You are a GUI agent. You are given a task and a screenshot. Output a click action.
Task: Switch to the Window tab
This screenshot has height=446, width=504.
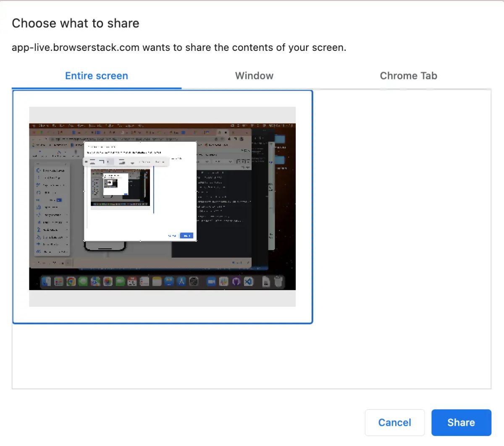click(254, 76)
